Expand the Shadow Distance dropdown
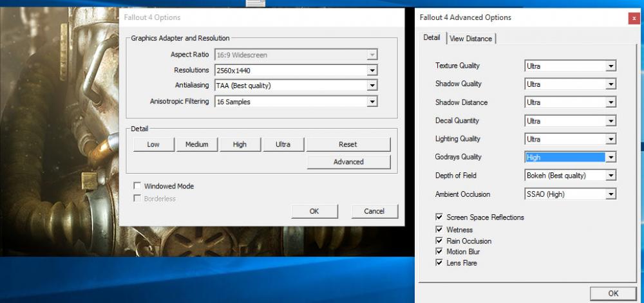 [571, 102]
